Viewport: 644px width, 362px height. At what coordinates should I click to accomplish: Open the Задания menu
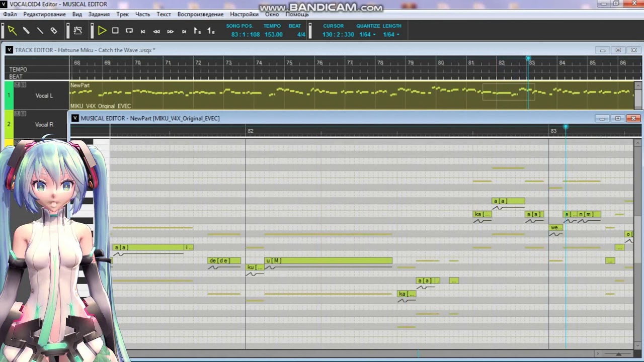[99, 15]
